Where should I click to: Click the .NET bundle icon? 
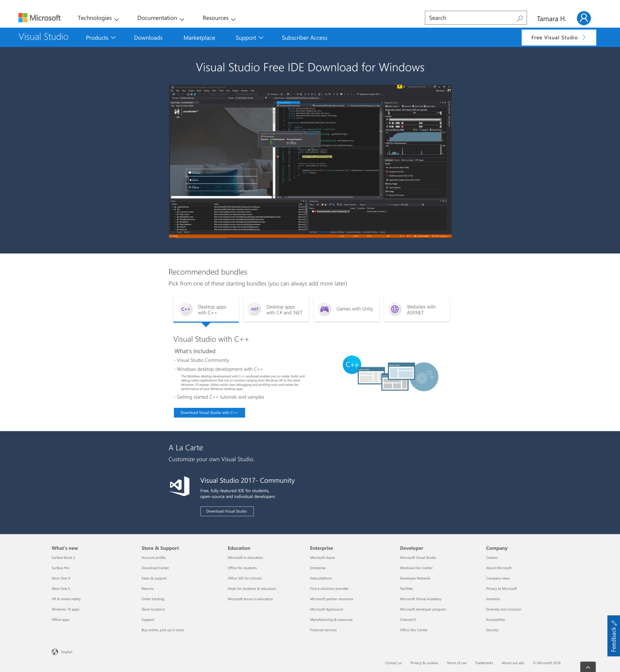[254, 309]
